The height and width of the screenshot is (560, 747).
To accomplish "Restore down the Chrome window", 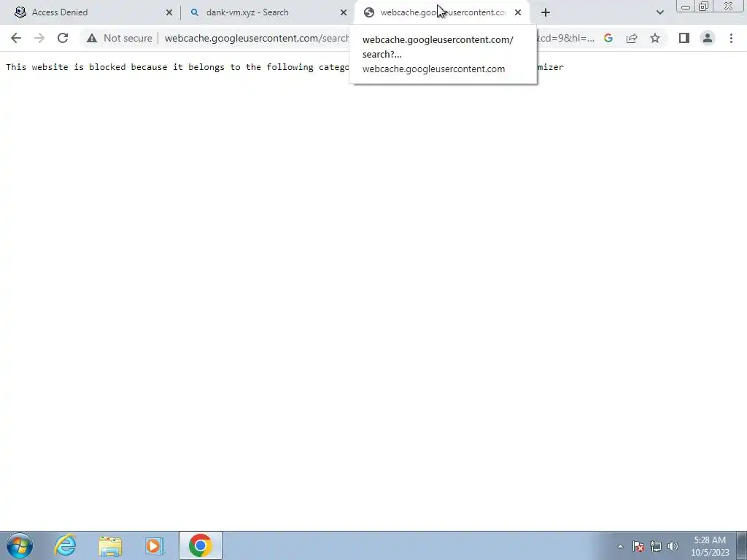I will coord(703,7).
